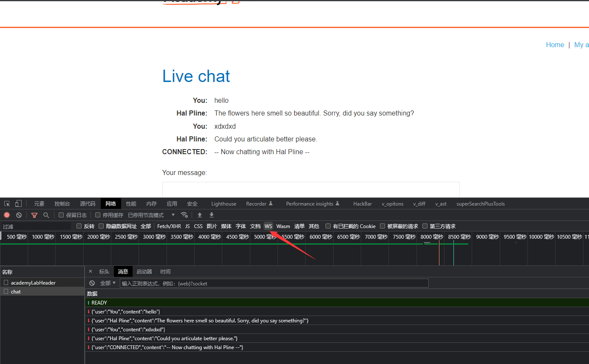The image size is (589, 364).
Task: Follow the Home link
Action: (555, 45)
